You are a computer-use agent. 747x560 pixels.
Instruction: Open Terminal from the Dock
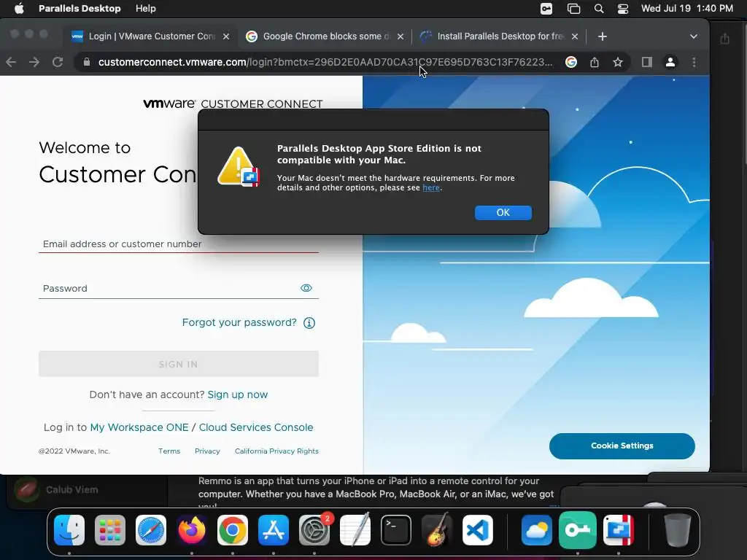coord(396,529)
